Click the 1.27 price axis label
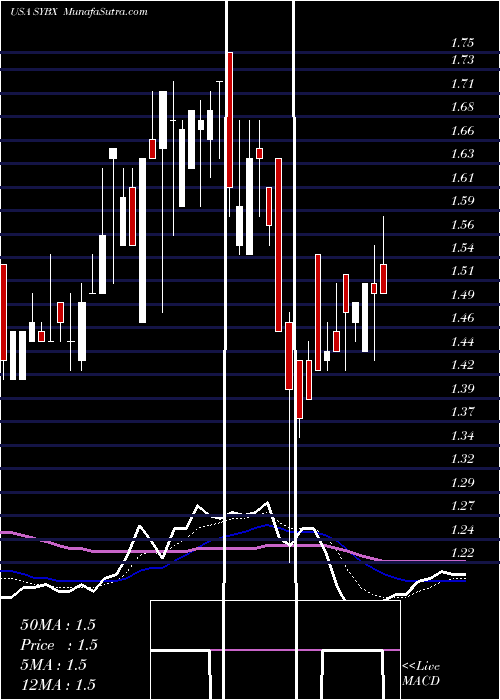Viewport: 500px width, 700px height. 462,506
